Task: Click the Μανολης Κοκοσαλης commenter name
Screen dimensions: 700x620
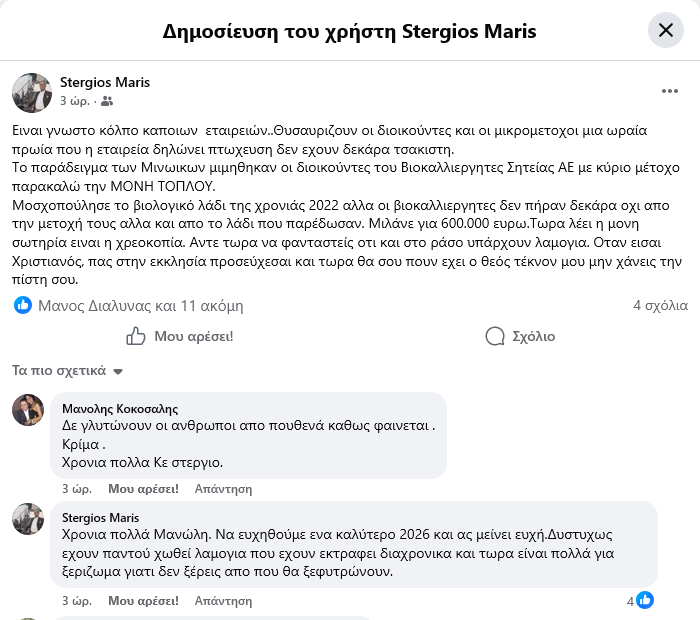Action: 120,408
